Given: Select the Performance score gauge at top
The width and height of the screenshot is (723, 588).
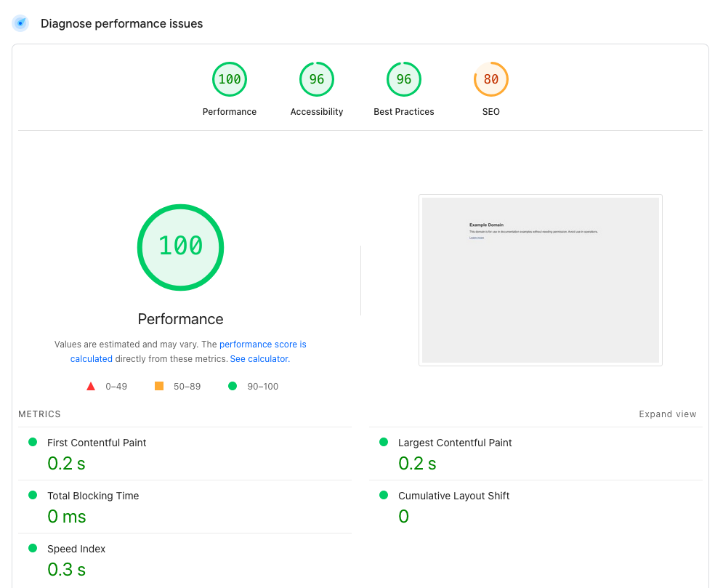Looking at the screenshot, I should tap(230, 79).
